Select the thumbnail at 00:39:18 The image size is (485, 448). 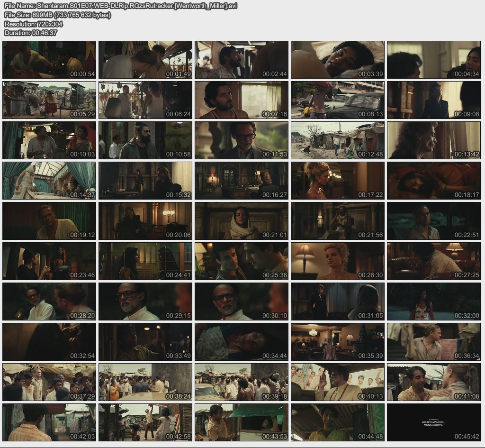click(242, 382)
